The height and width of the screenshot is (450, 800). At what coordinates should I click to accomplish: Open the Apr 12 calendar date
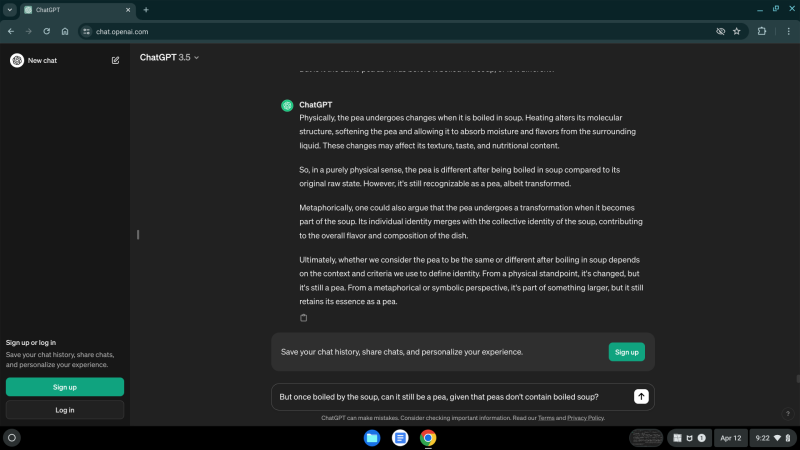coord(731,438)
